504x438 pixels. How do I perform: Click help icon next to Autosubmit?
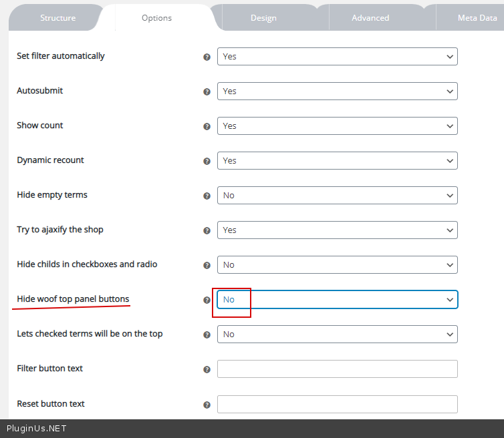[207, 92]
